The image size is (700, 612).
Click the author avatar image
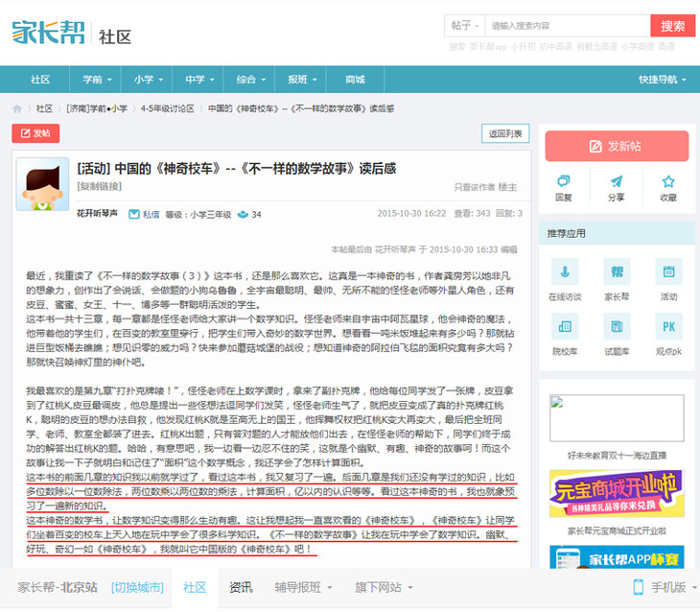43,184
